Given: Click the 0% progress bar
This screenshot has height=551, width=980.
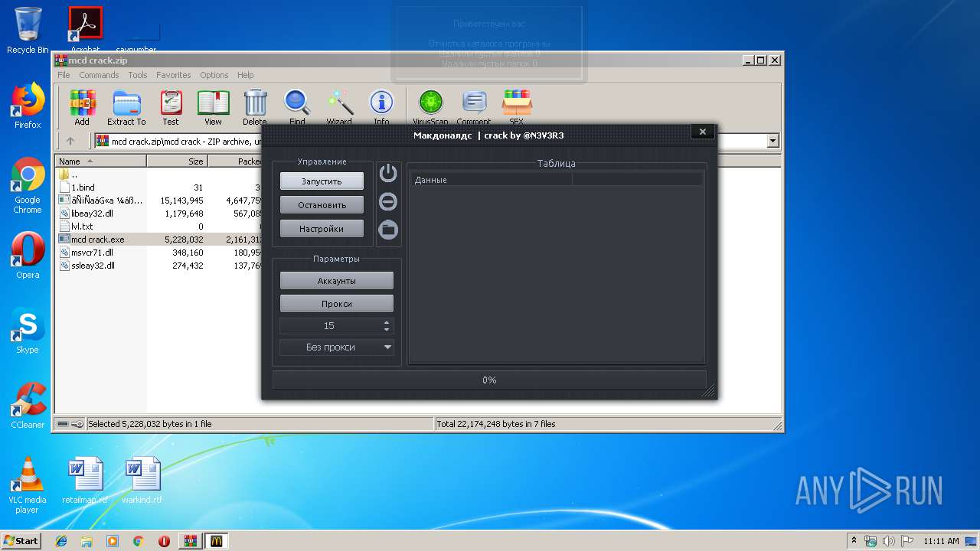Looking at the screenshot, I should (x=489, y=380).
